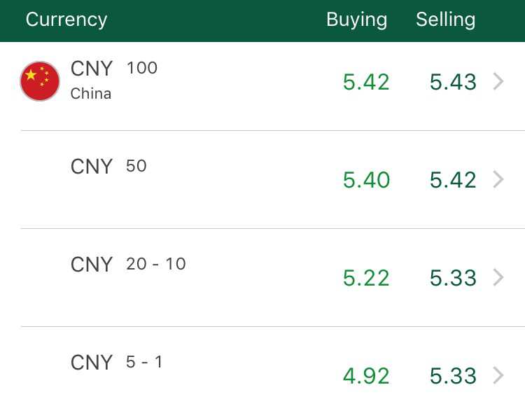Click the Currency column header
The width and height of the screenshot is (525, 420).
[66, 20]
